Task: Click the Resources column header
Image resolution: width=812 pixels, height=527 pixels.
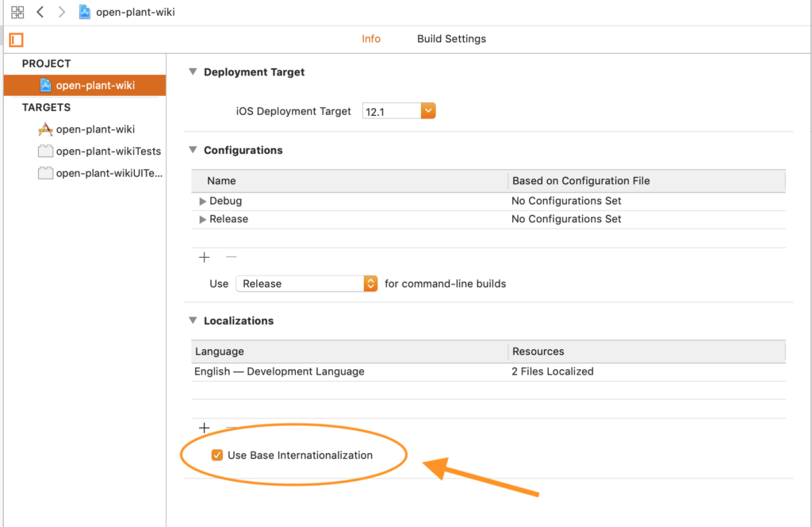Action: (647, 352)
